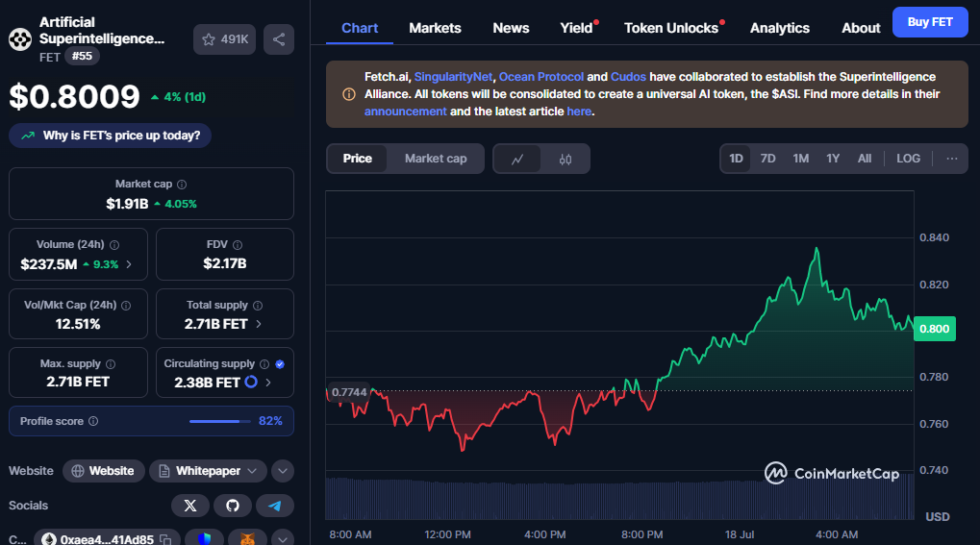Select the 1D time range
Image resolution: width=980 pixels, height=545 pixels.
737,159
